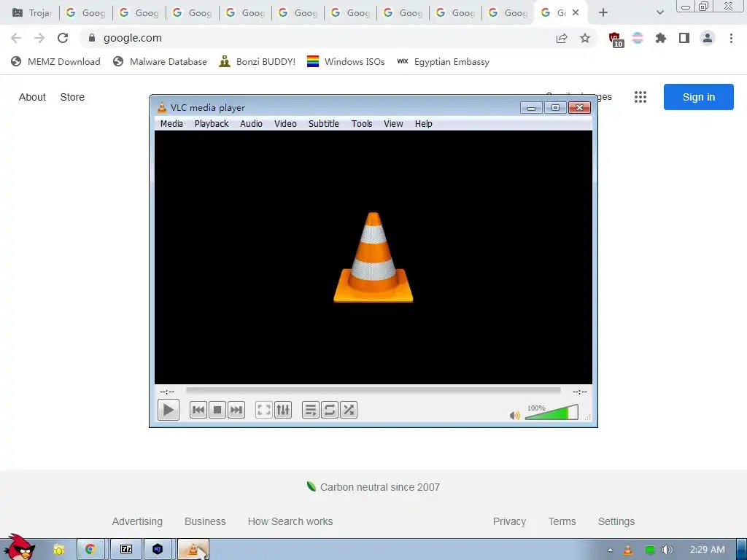The height and width of the screenshot is (560, 747).
Task: Open a new Chrome tab
Action: pos(603,13)
